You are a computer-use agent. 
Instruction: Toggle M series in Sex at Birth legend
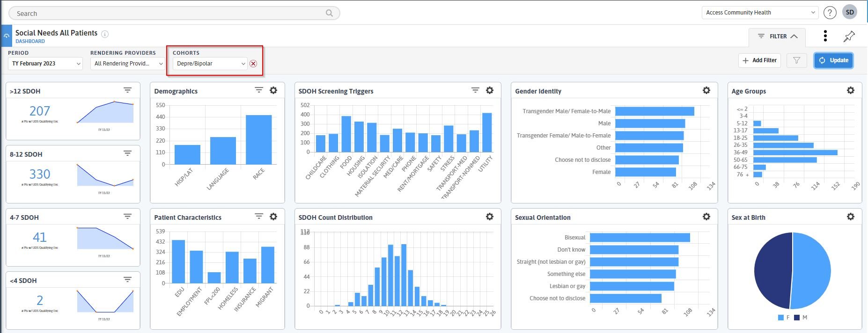point(800,318)
